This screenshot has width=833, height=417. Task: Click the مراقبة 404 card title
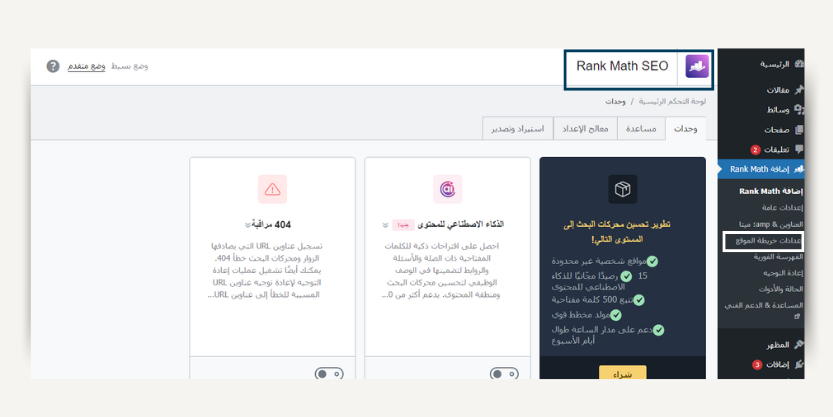271,225
